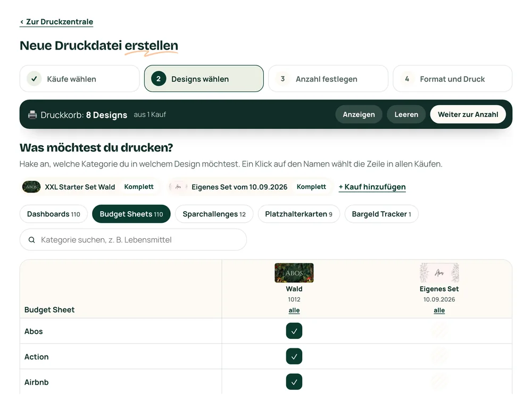Jump to the Anzahl festlegen step
Image resolution: width=532 pixels, height=409 pixels.
(328, 79)
